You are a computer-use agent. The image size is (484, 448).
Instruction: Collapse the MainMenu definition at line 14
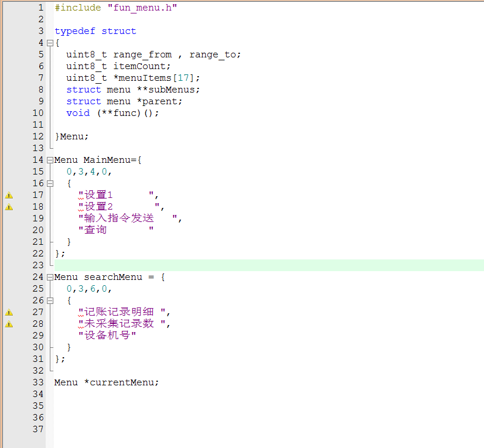click(x=50, y=160)
